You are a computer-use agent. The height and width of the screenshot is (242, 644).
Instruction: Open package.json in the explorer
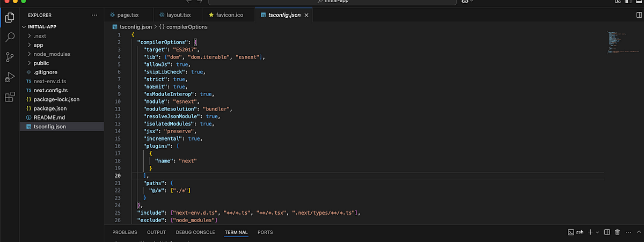tap(62, 108)
